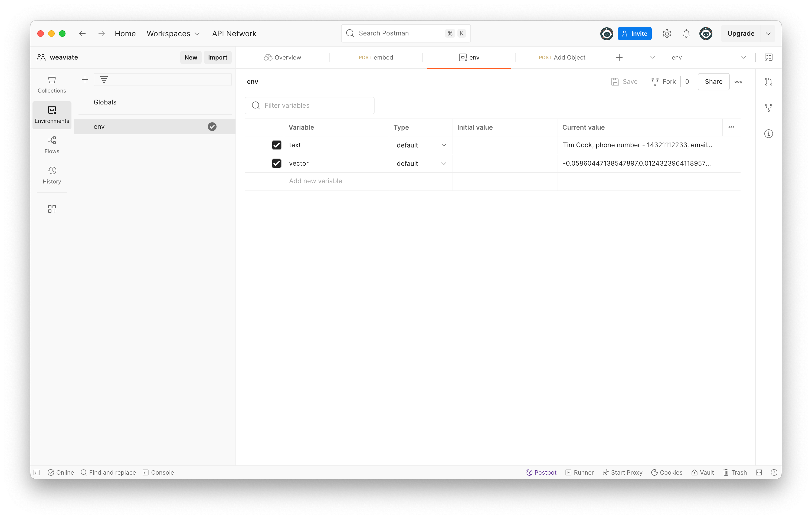
Task: Open the pull requests icon in right sidebar
Action: coord(768,81)
